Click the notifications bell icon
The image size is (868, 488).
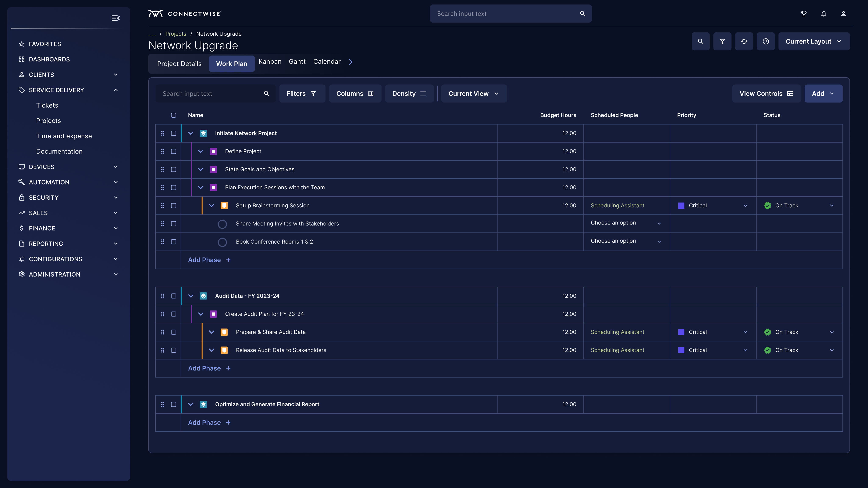[823, 14]
